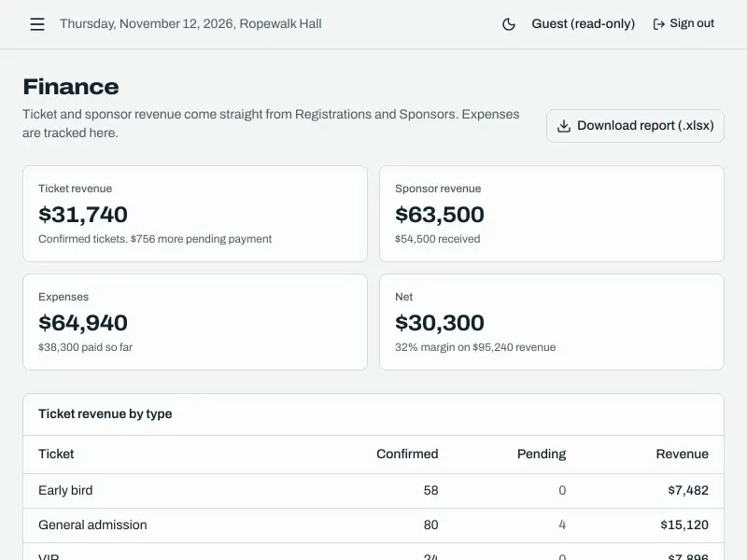Open the Expenses summary card

point(195,322)
